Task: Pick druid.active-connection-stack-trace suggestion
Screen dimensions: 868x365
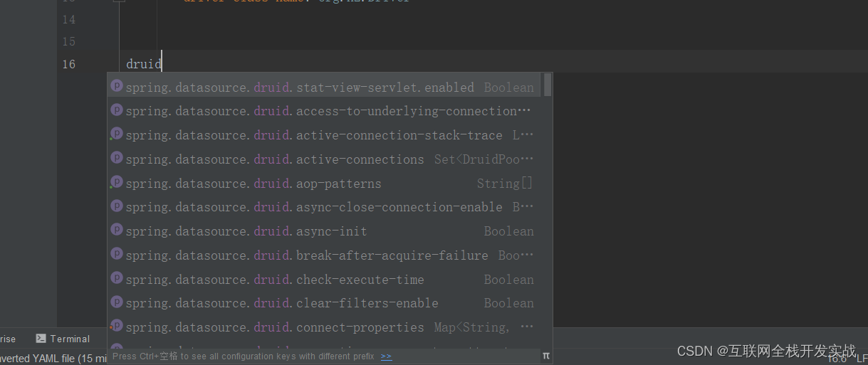Action: pos(325,135)
